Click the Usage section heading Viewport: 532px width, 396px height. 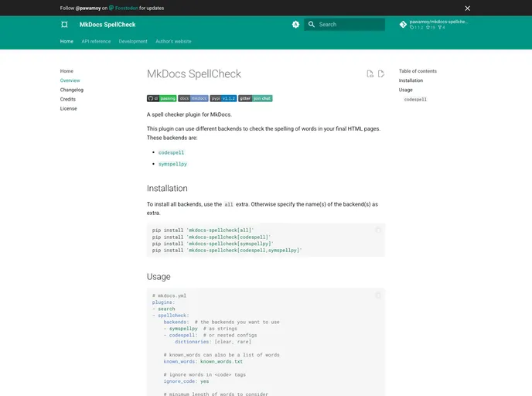pyautogui.click(x=159, y=277)
